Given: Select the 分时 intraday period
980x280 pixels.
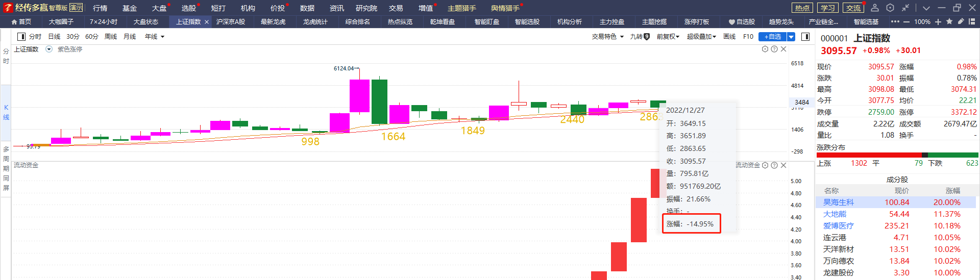Looking at the screenshot, I should pos(35,37).
